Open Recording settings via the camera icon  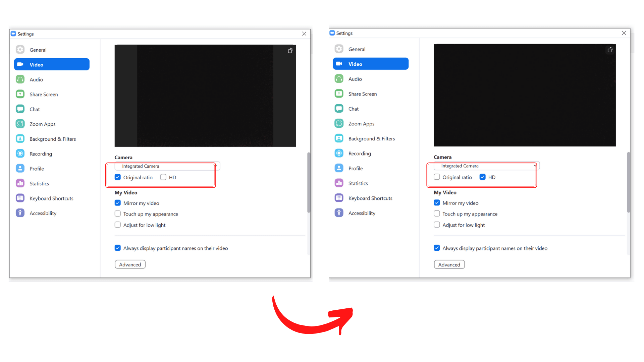(x=20, y=154)
